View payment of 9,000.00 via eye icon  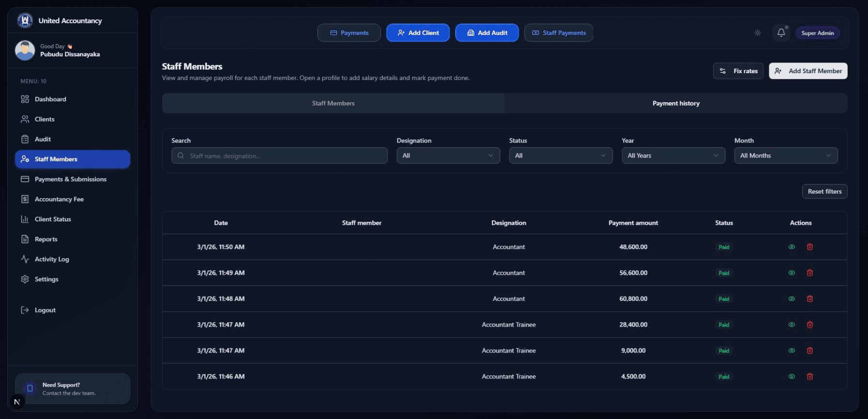click(792, 351)
